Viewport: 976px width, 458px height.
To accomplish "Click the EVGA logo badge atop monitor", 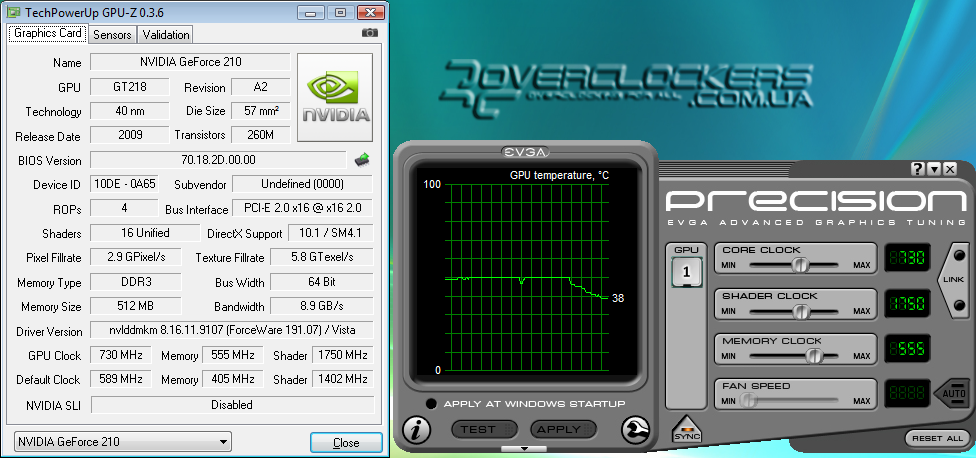I will click(525, 152).
